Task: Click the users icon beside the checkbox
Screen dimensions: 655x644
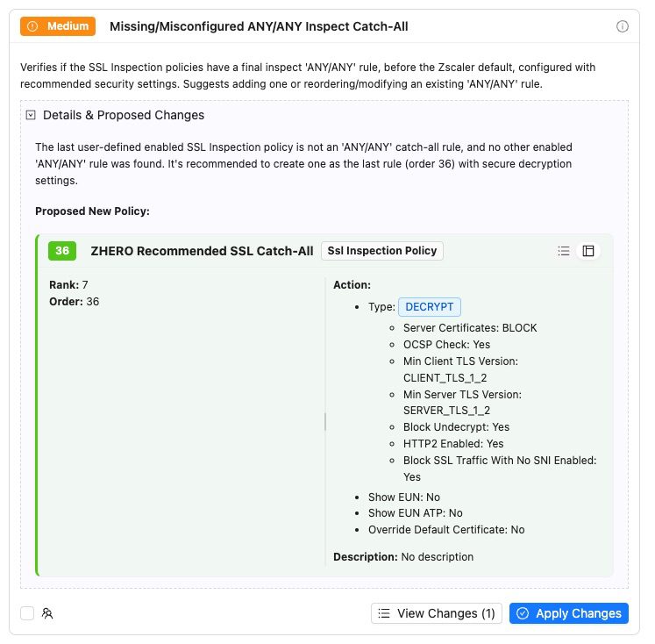Action: (x=47, y=613)
